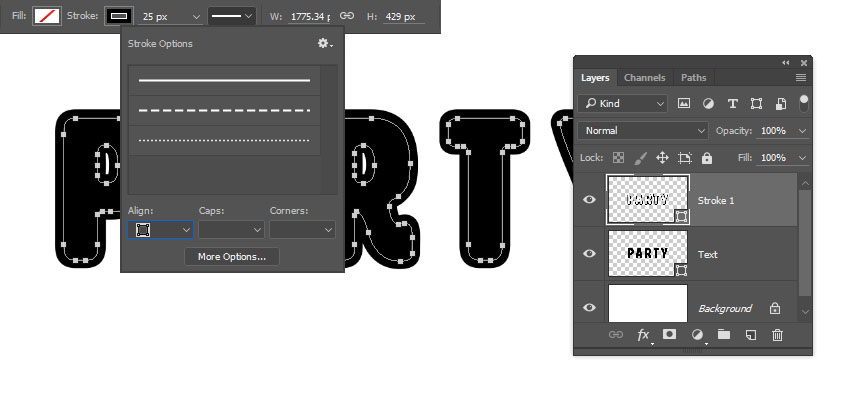Image resolution: width=850 pixels, height=400 pixels.
Task: Select the dashed line stroke preset
Action: pyautogui.click(x=224, y=110)
